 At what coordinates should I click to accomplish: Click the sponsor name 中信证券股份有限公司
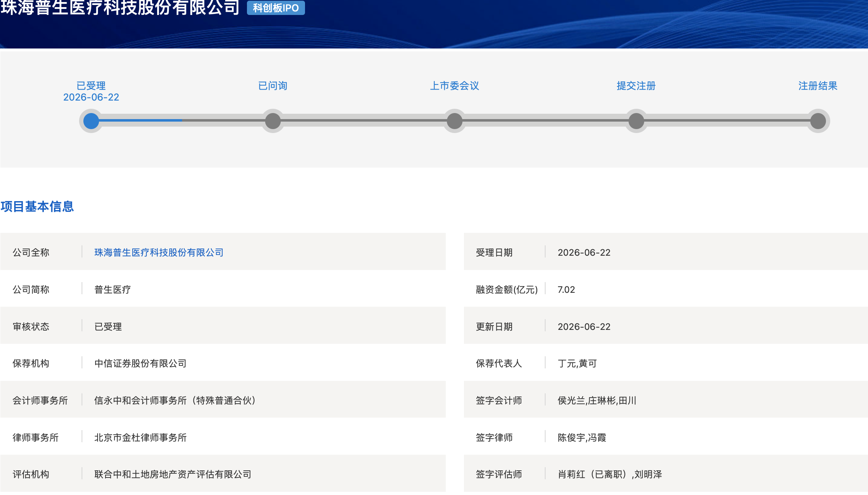[140, 363]
